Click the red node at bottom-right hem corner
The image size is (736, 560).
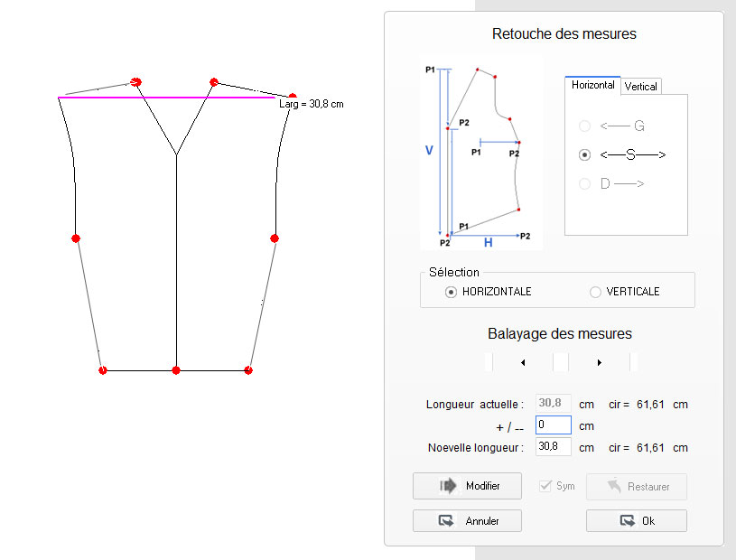pyautogui.click(x=248, y=370)
